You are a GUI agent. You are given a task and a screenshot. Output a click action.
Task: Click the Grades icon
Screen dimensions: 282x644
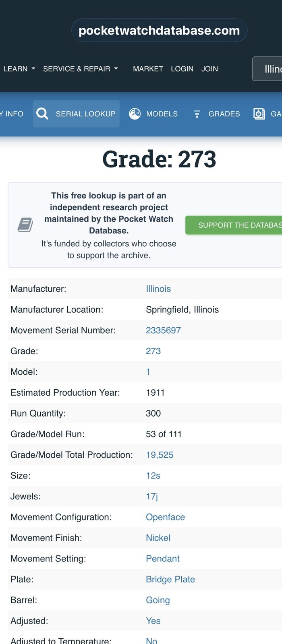pos(197,114)
